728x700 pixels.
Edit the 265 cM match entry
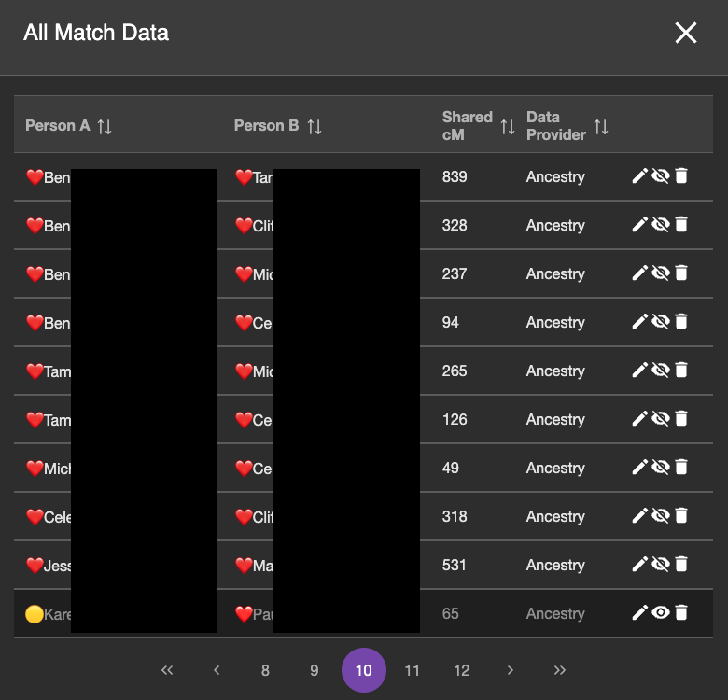(x=639, y=371)
